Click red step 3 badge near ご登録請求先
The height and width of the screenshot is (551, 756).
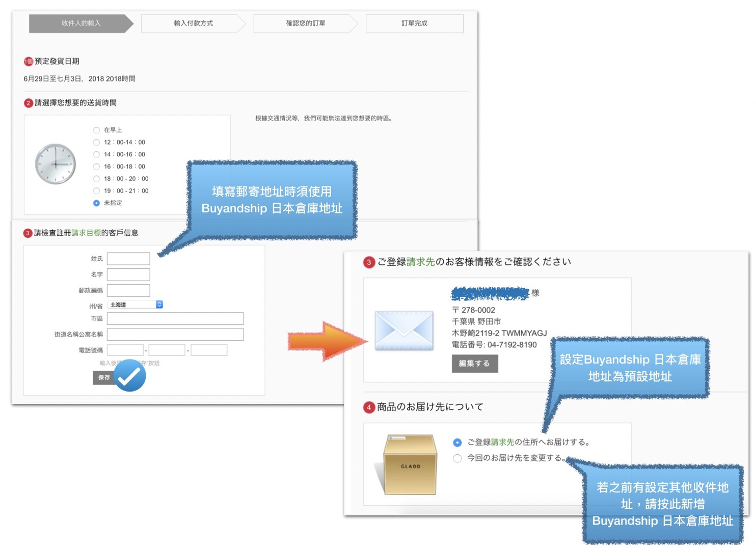coord(369,262)
